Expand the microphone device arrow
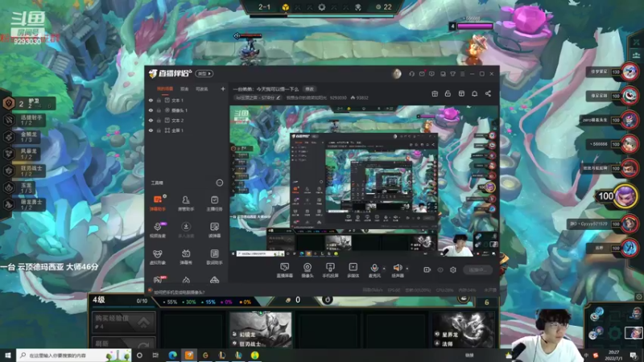 click(x=384, y=269)
